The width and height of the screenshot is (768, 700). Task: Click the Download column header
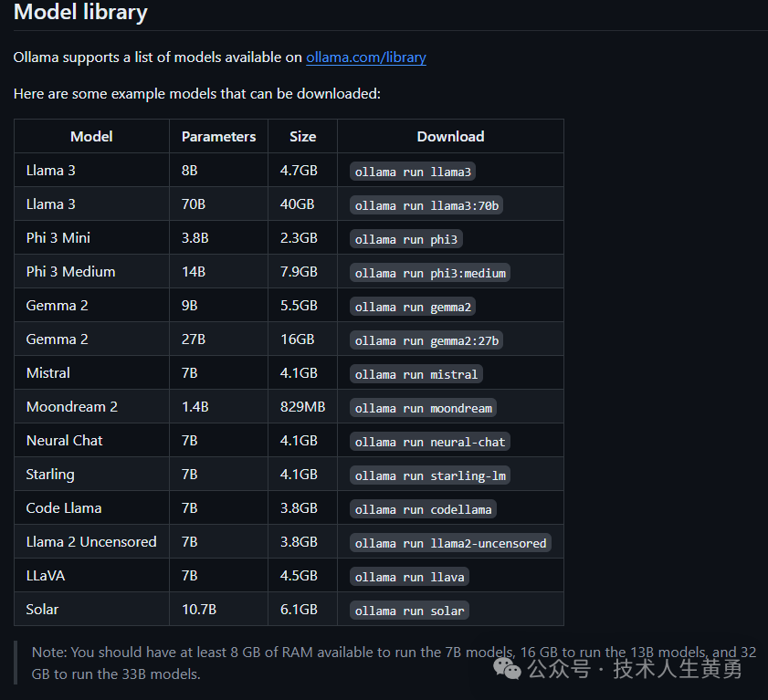(x=450, y=137)
